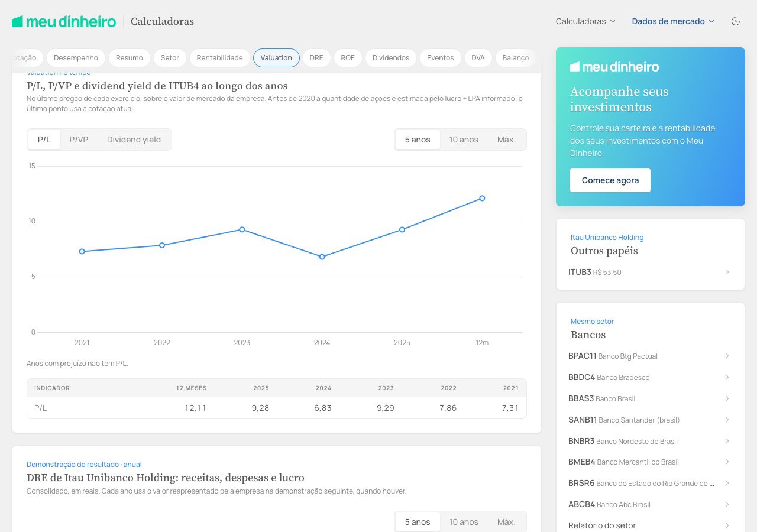
Task: Set valuation chart range to Máx.
Action: (506, 140)
